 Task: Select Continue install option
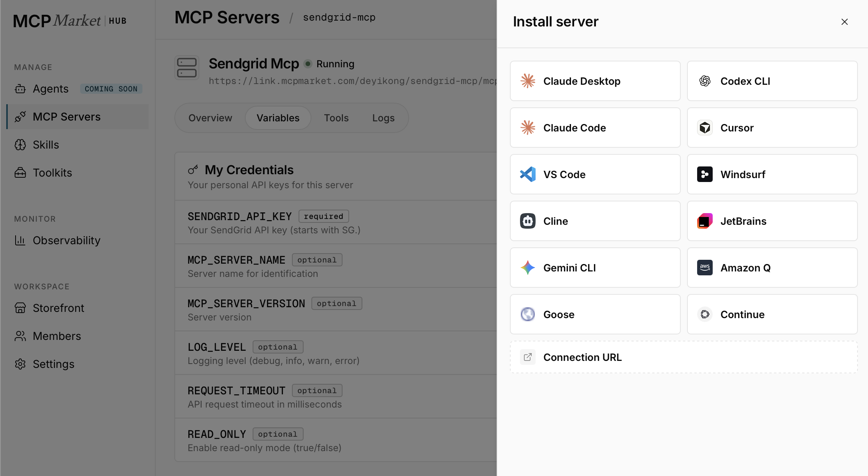tap(772, 314)
